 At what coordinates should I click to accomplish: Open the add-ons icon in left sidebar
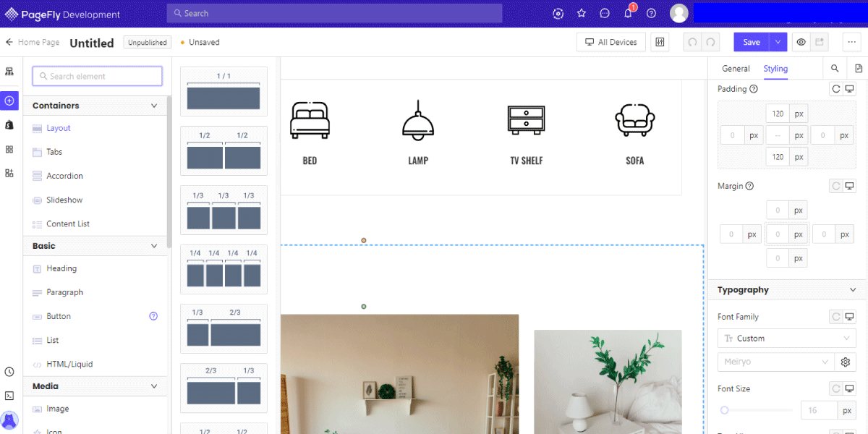(9, 173)
